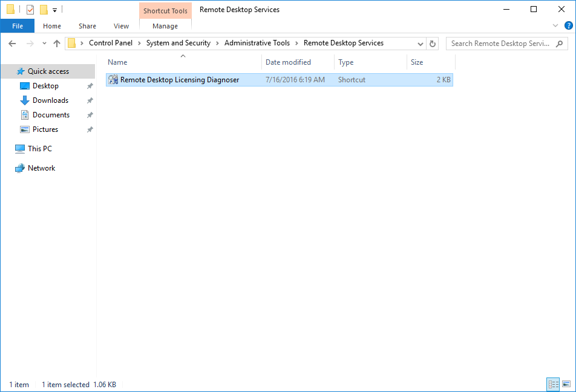Screen dimensions: 576x392
Task: Minimize the Remote Desktop Services window
Action: [x=506, y=10]
